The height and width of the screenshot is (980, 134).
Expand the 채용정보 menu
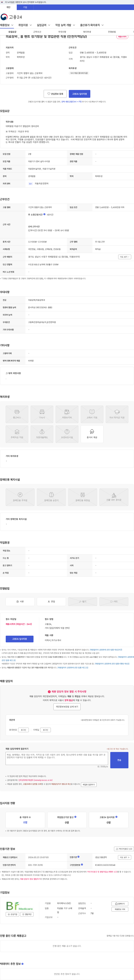[7, 25]
